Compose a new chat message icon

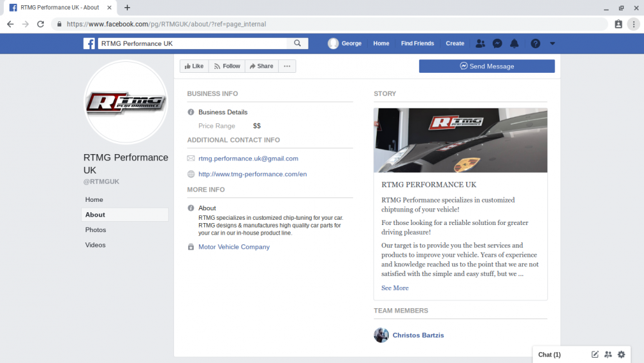tap(594, 355)
